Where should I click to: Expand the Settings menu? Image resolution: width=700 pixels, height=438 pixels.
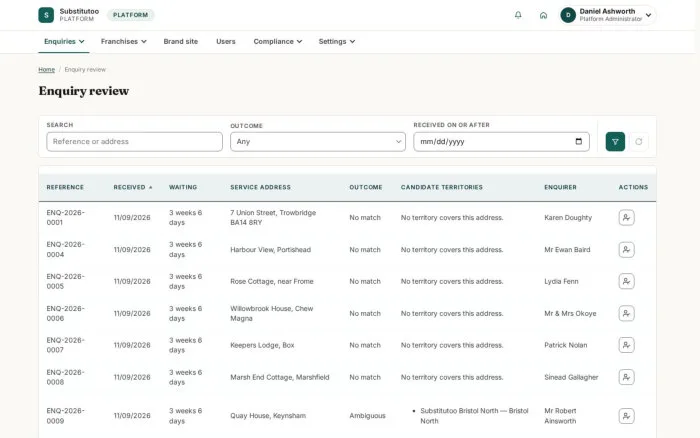[337, 42]
